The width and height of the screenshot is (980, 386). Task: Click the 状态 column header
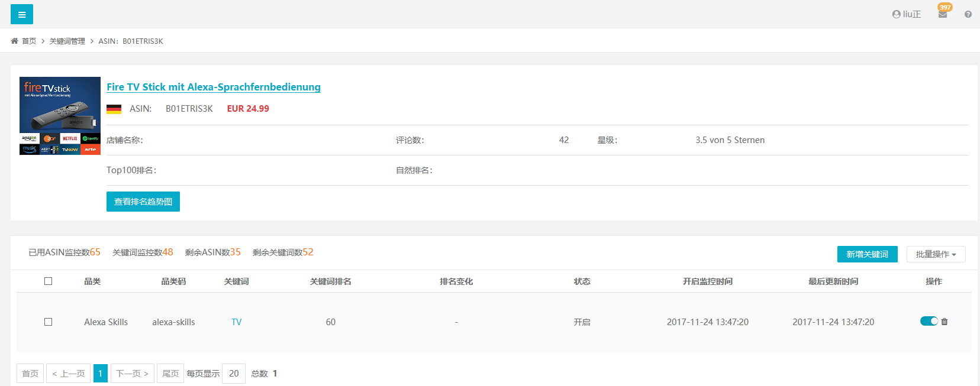(582, 281)
